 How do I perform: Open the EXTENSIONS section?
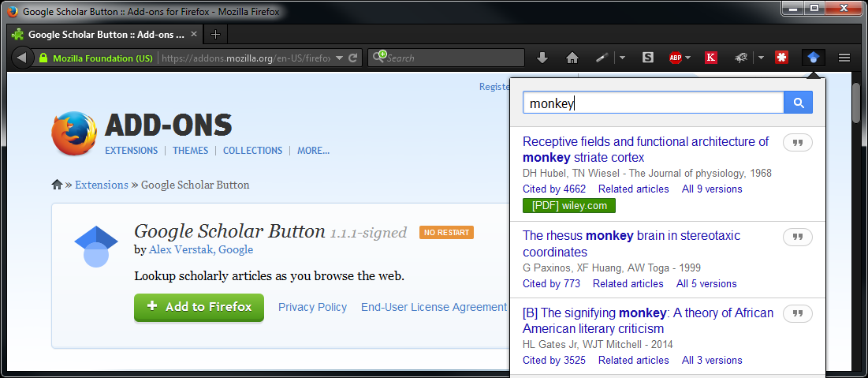point(131,150)
